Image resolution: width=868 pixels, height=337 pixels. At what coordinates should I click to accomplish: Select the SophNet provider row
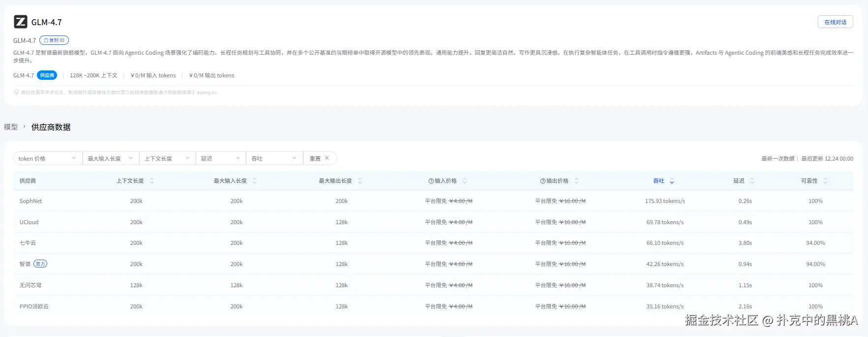(433, 201)
